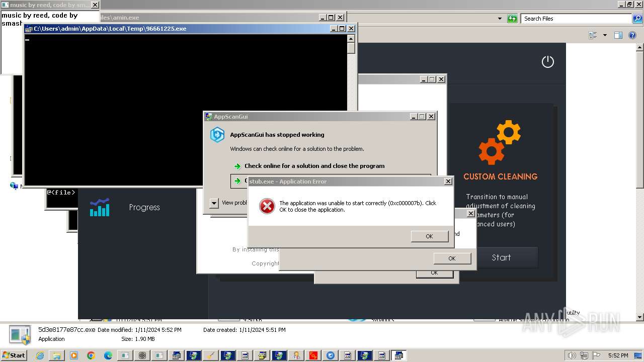
Task: Open the address bar history dropdown
Action: pos(500,19)
